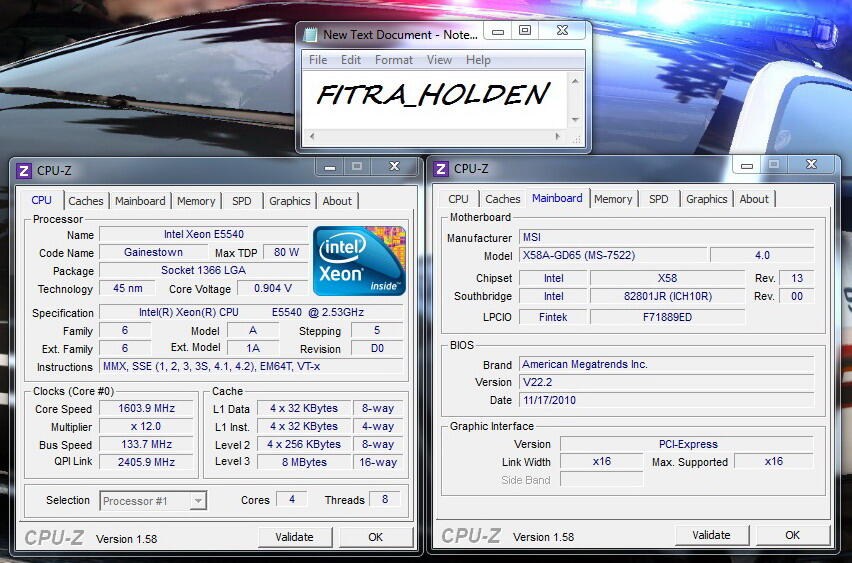
Task: Click the Name field Intel Xeon E5540
Action: [204, 234]
